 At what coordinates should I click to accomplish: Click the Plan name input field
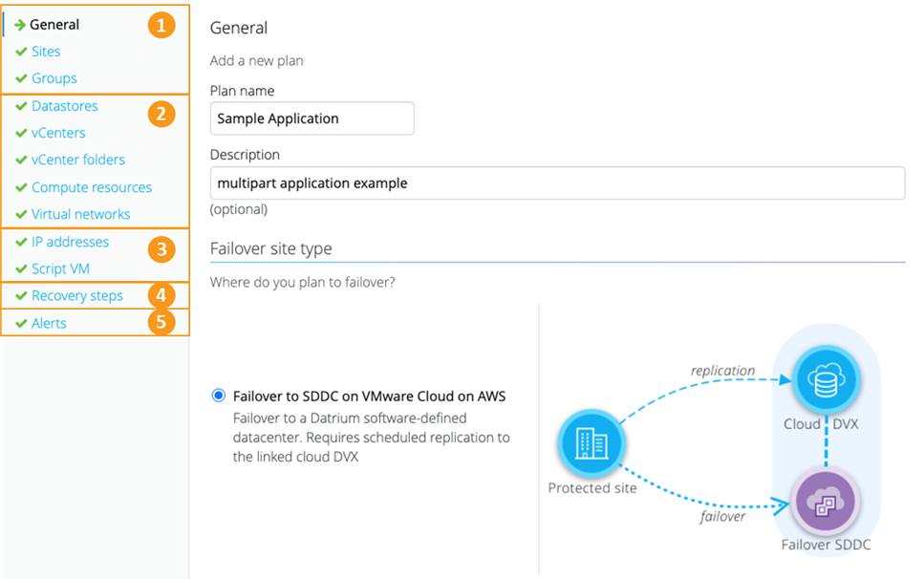tap(312, 118)
